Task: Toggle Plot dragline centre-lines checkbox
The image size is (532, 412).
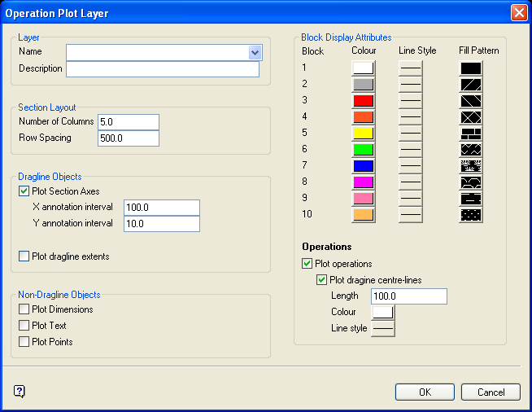Action: click(322, 280)
